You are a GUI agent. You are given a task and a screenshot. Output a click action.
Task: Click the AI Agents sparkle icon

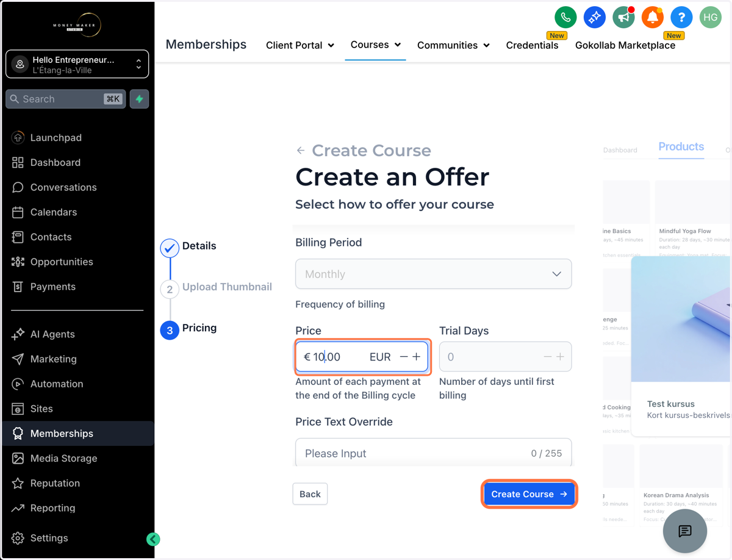pyautogui.click(x=18, y=334)
